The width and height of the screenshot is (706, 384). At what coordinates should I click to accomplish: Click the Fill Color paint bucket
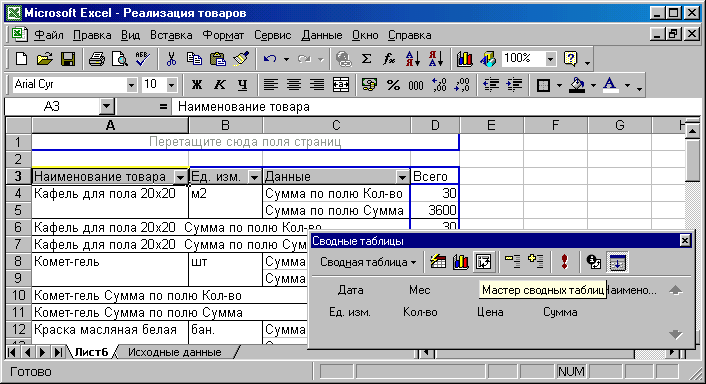[577, 85]
